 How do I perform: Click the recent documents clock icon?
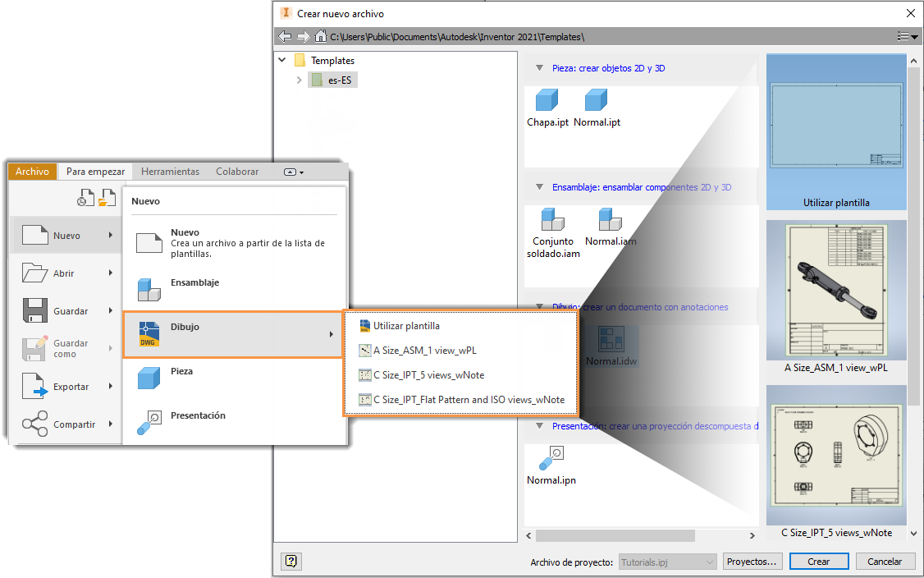click(85, 198)
